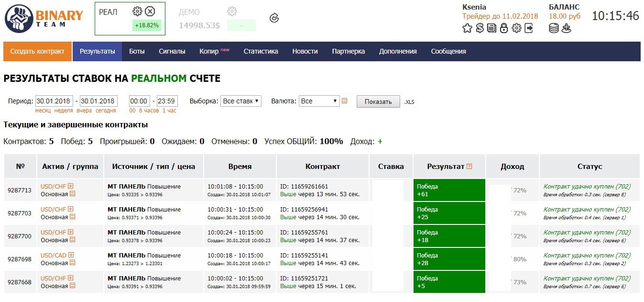Select the РЕАЛ account box
The width and height of the screenshot is (644, 302).
[130, 19]
